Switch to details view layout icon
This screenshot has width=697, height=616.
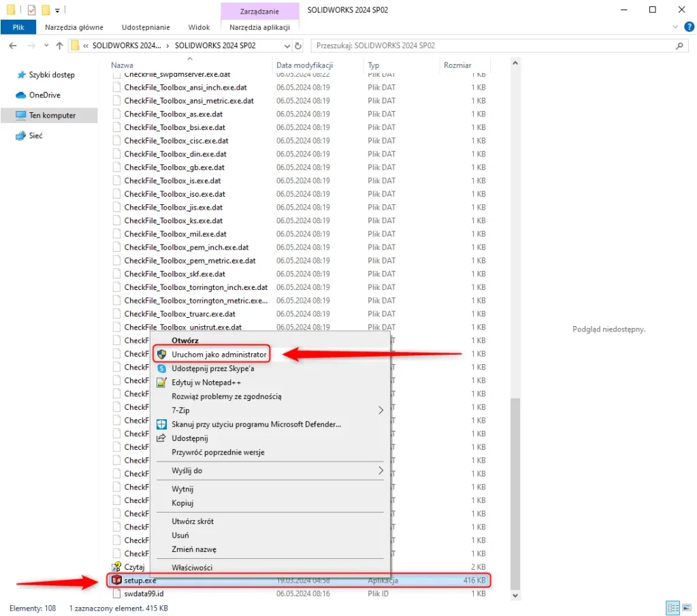click(673, 608)
